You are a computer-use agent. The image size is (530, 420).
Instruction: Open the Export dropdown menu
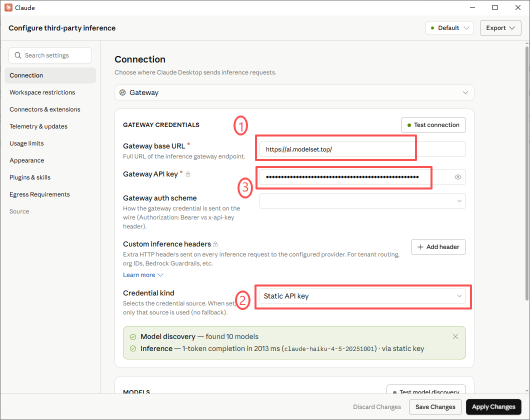point(500,28)
